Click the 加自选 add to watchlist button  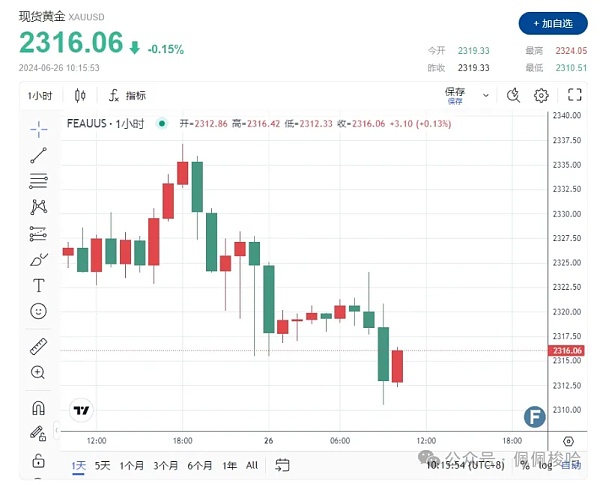[553, 23]
